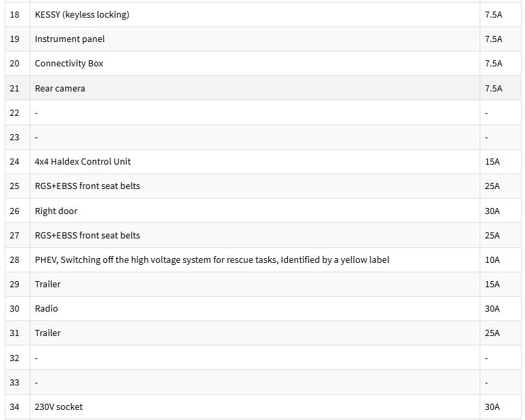Click the 30A rating for 230V socket
525x420 pixels.
point(492,407)
